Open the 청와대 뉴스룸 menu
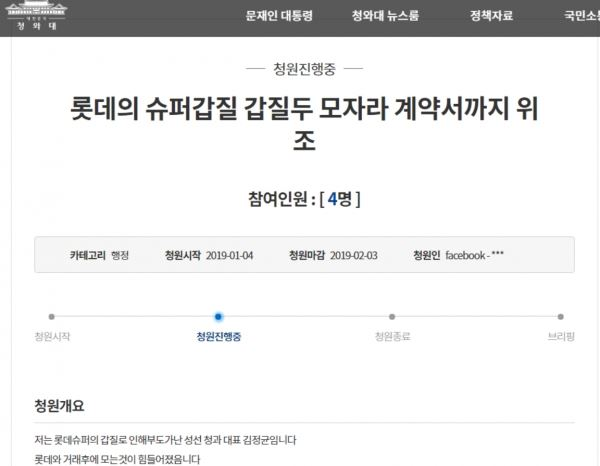The height and width of the screenshot is (466, 600). pos(385,16)
